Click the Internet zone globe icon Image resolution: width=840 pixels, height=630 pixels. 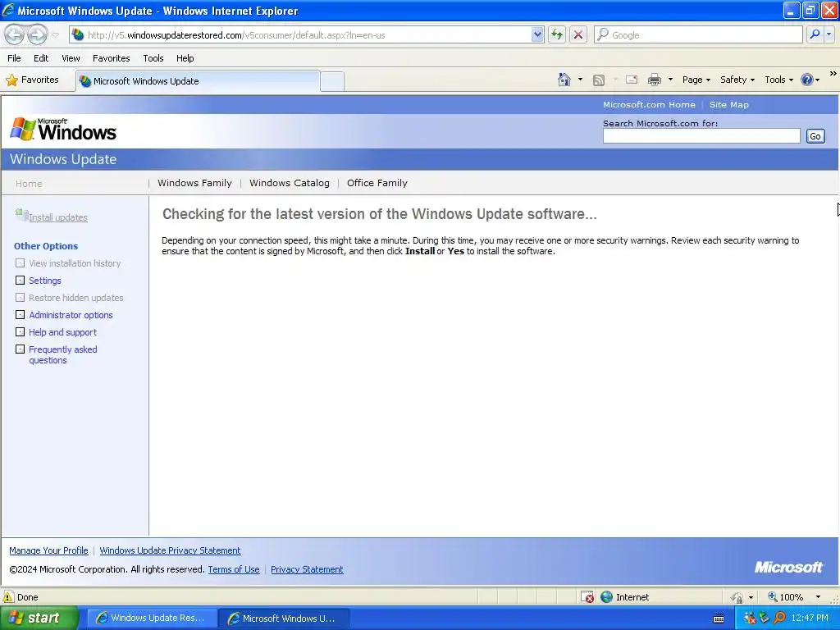coord(606,597)
